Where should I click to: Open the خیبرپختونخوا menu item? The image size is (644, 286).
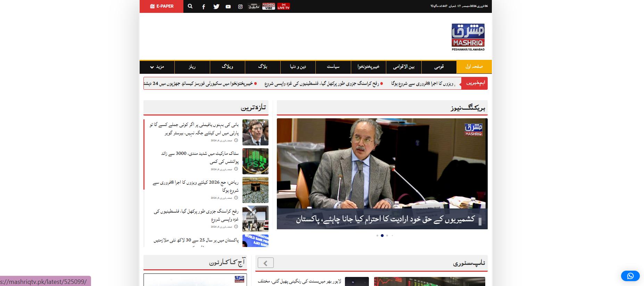(x=368, y=66)
